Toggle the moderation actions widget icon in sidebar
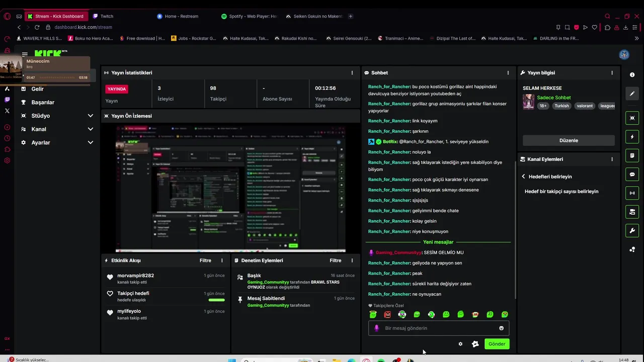 [x=632, y=212]
